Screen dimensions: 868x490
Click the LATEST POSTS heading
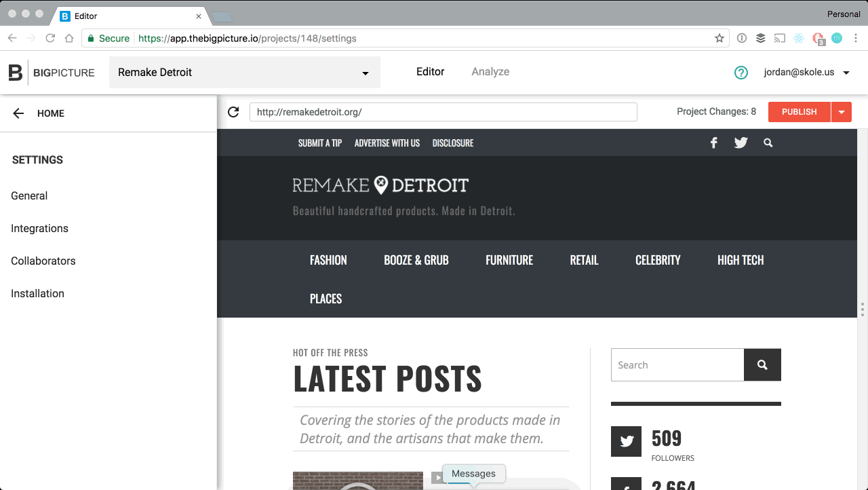[387, 379]
